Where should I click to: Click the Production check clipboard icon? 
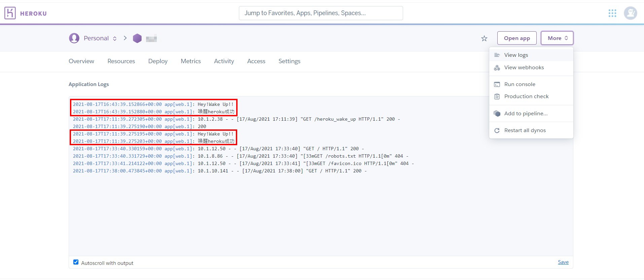[497, 96]
